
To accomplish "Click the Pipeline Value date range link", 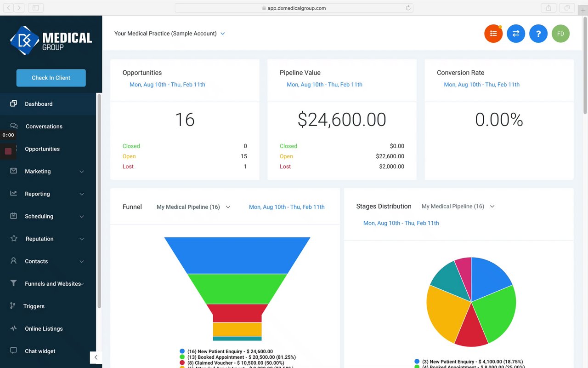I will tap(324, 85).
